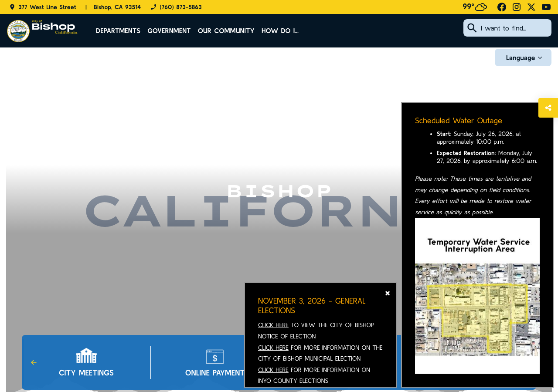Open the Our Community menu

pos(226,30)
